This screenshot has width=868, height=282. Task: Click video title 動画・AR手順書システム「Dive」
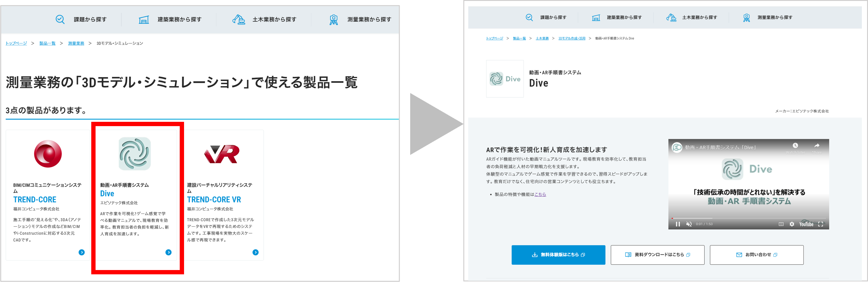721,147
